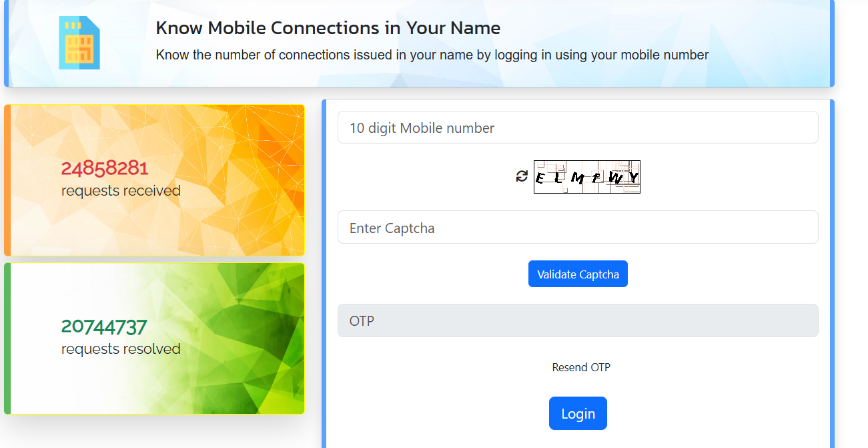Click the captcha code image
The width and height of the screenshot is (868, 448).
coord(587,177)
